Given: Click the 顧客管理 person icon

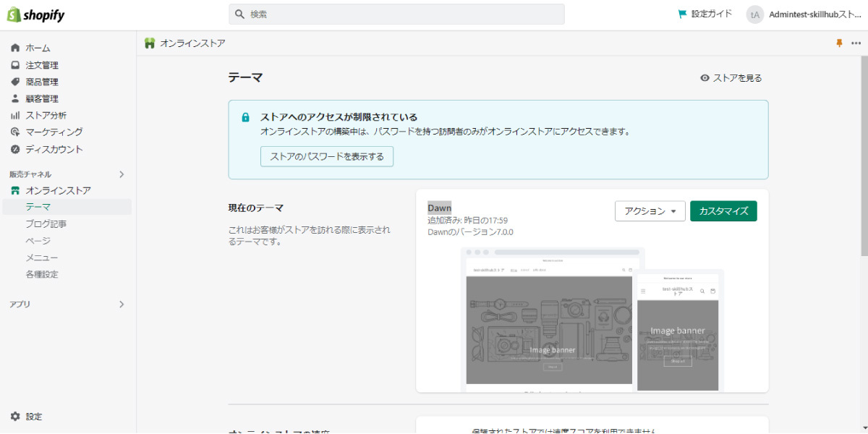Looking at the screenshot, I should coord(15,98).
